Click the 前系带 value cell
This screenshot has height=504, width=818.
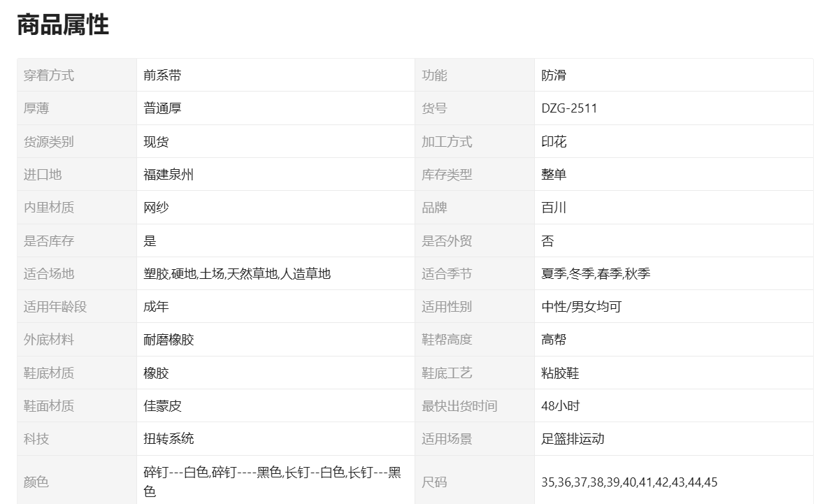(x=162, y=75)
